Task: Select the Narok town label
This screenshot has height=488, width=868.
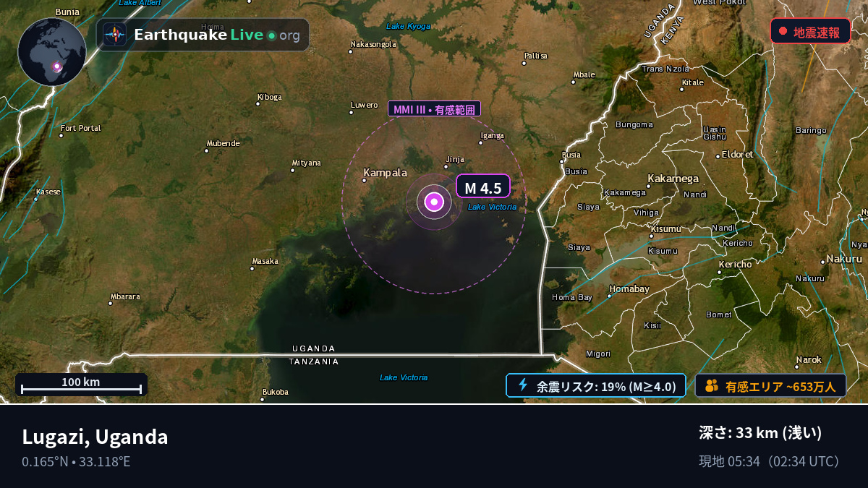Action: click(x=809, y=359)
